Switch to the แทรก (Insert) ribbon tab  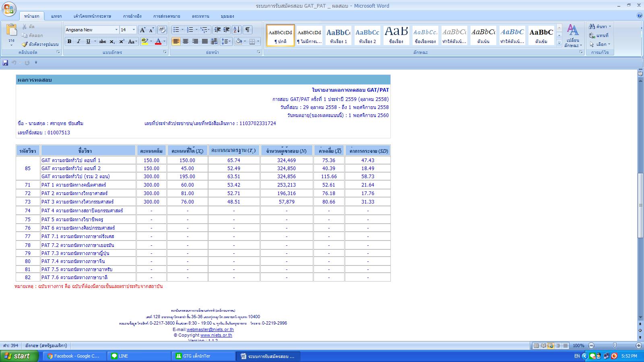click(x=56, y=16)
